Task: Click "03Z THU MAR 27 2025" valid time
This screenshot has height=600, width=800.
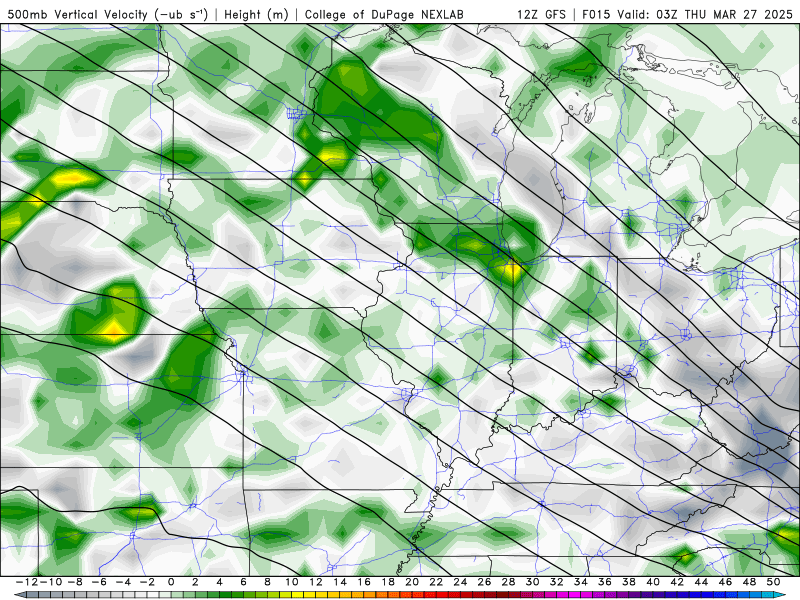Action: click(x=724, y=14)
